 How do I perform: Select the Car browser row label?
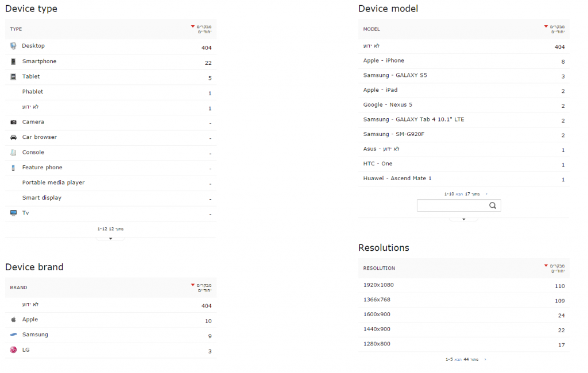pyautogui.click(x=40, y=137)
